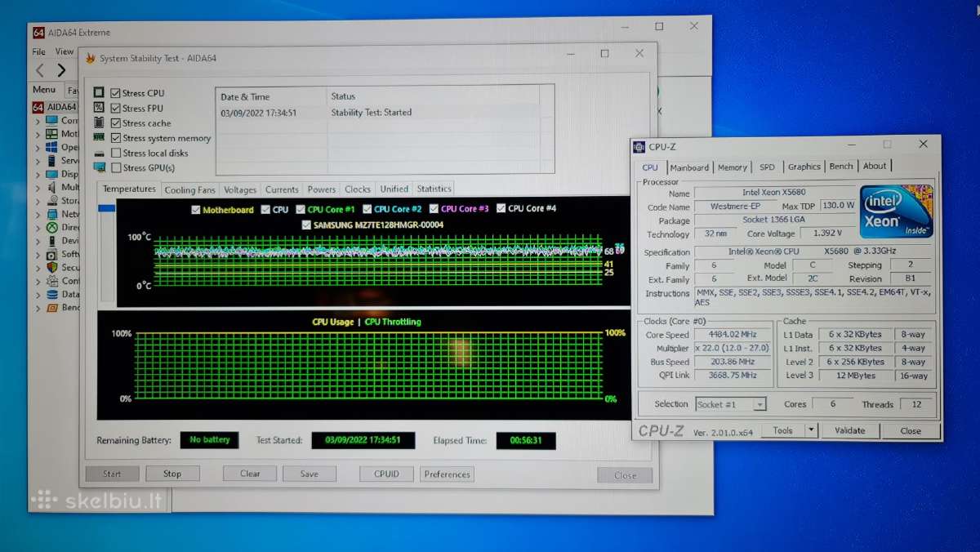This screenshot has width=980, height=552.
Task: Open CPUID from the stability test window
Action: point(386,474)
